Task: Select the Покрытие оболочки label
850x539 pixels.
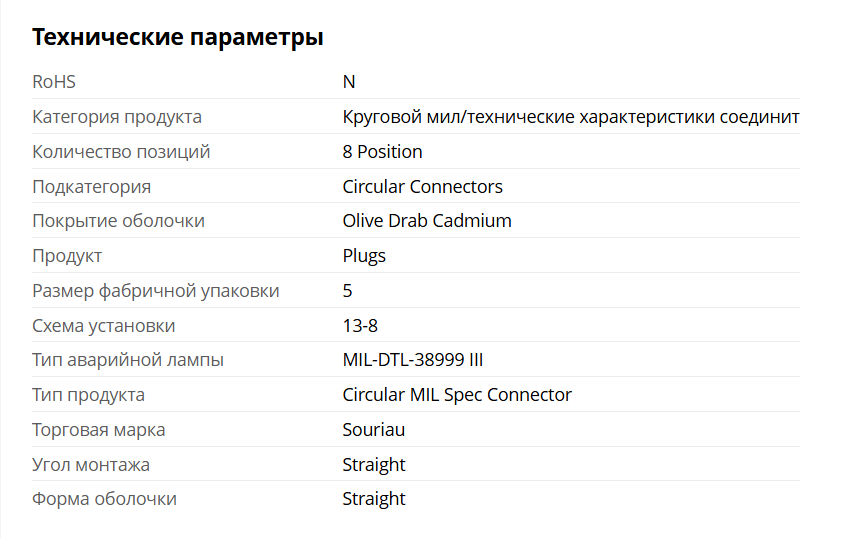Action: click(118, 221)
